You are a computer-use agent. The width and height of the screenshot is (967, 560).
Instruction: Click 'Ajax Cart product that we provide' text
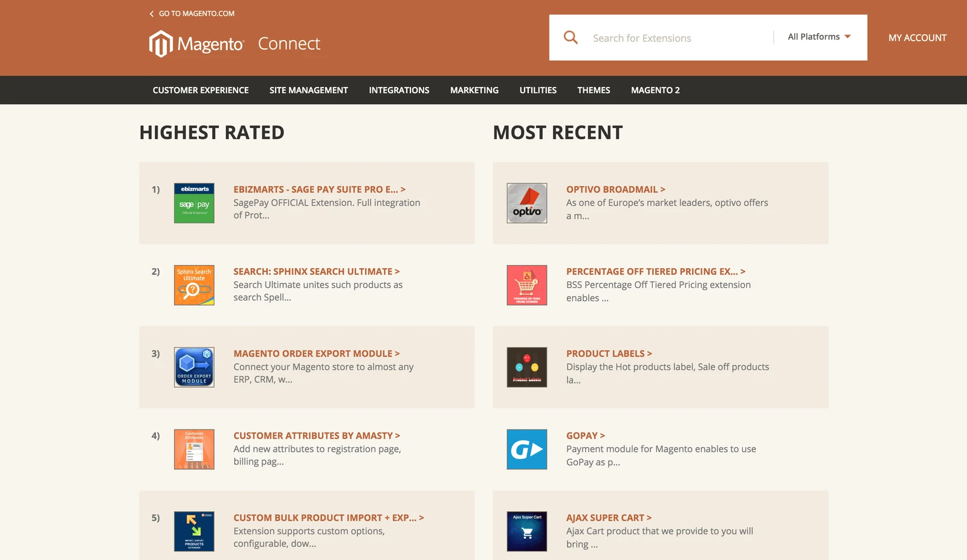pos(659,537)
